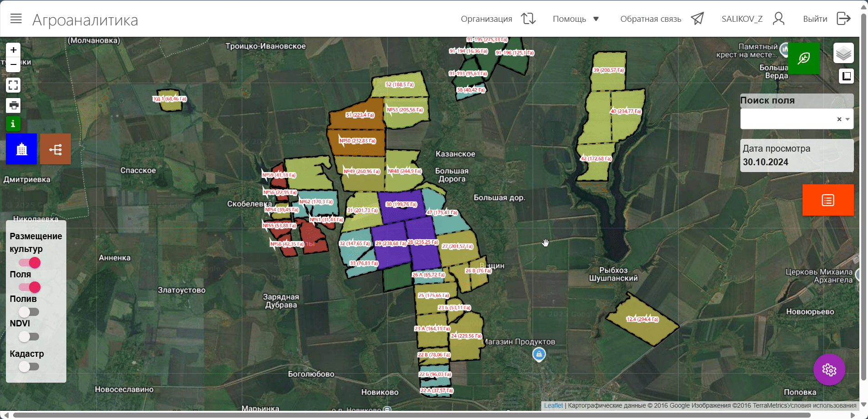Zoom in on the map
The width and height of the screenshot is (868, 419).
[14, 50]
